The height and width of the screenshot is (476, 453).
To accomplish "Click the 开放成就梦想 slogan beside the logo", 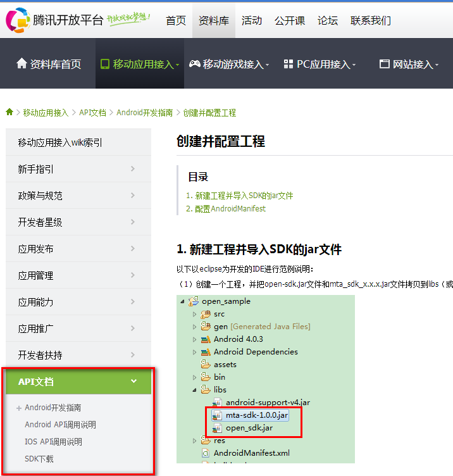I will pyautogui.click(x=128, y=18).
